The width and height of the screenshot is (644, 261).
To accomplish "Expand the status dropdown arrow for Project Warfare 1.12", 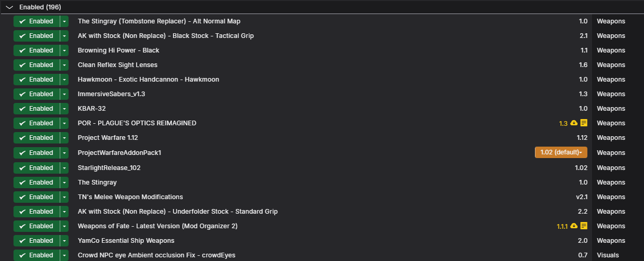I will (x=64, y=138).
